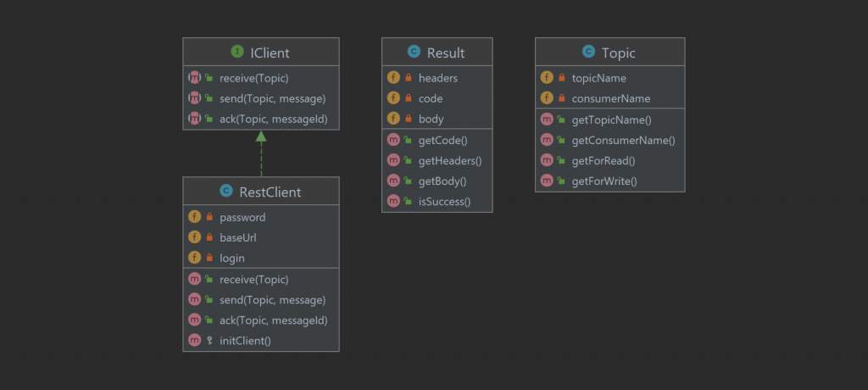Select the getForRead() method text
The height and width of the screenshot is (390, 868).
point(604,160)
